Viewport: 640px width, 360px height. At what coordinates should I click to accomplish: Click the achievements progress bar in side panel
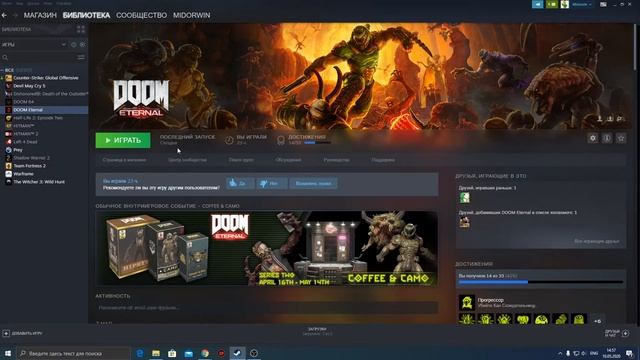[540, 282]
